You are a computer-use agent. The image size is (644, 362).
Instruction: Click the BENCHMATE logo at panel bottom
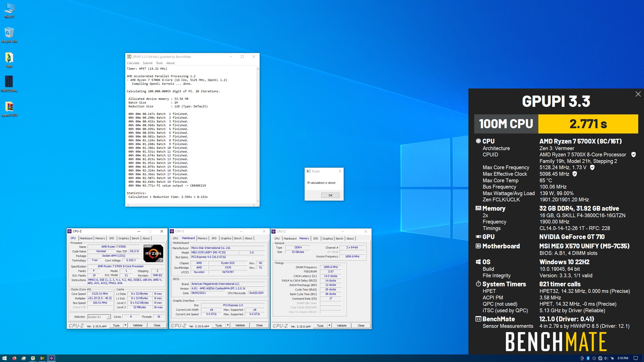click(556, 342)
